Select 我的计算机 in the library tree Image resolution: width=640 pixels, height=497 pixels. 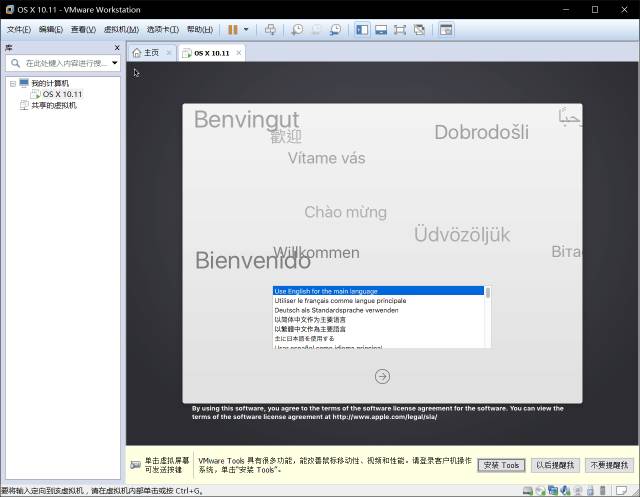(x=50, y=83)
